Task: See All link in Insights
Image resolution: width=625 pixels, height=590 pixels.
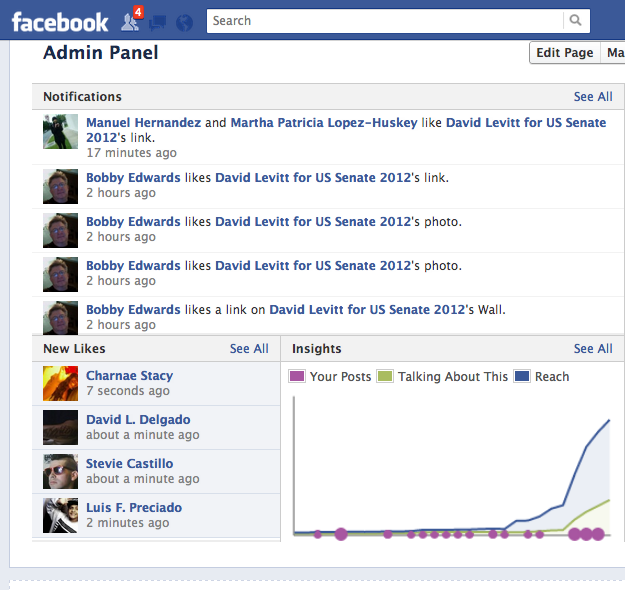Action: coord(593,348)
